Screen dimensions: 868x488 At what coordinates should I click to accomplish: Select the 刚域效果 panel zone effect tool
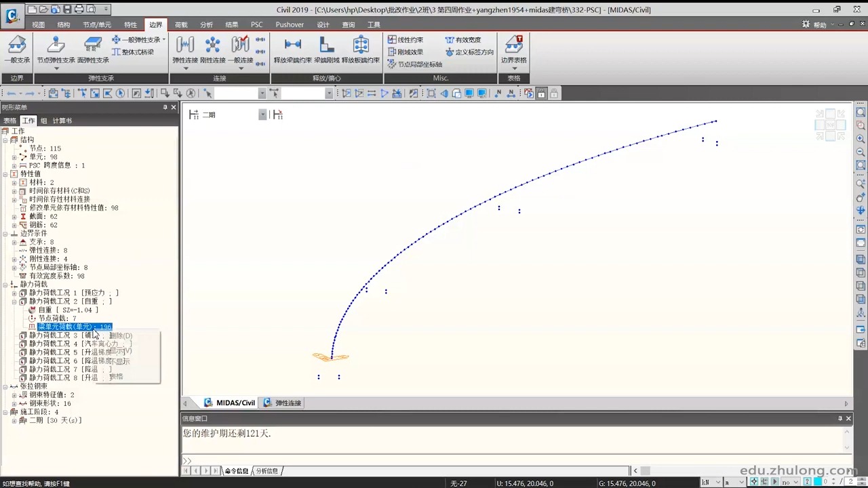(x=406, y=52)
